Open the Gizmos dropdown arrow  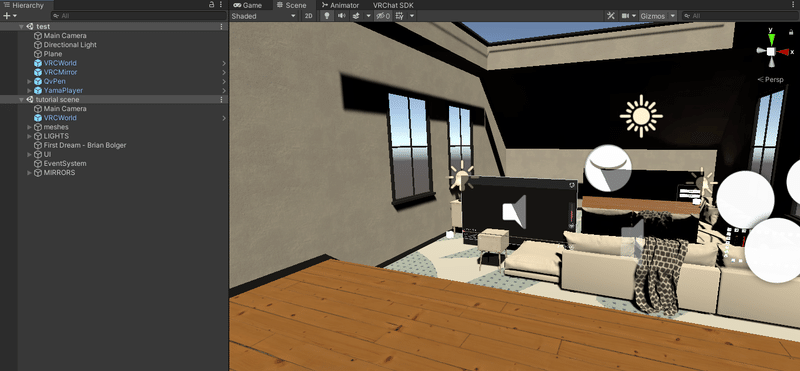click(x=672, y=16)
